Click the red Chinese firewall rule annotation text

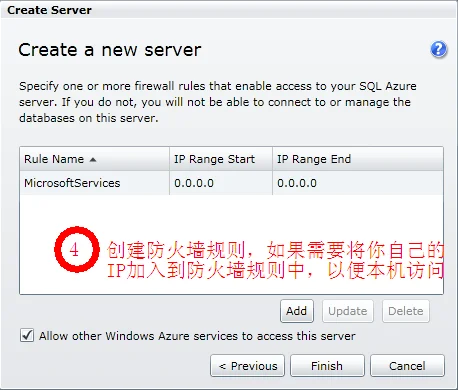pos(275,260)
